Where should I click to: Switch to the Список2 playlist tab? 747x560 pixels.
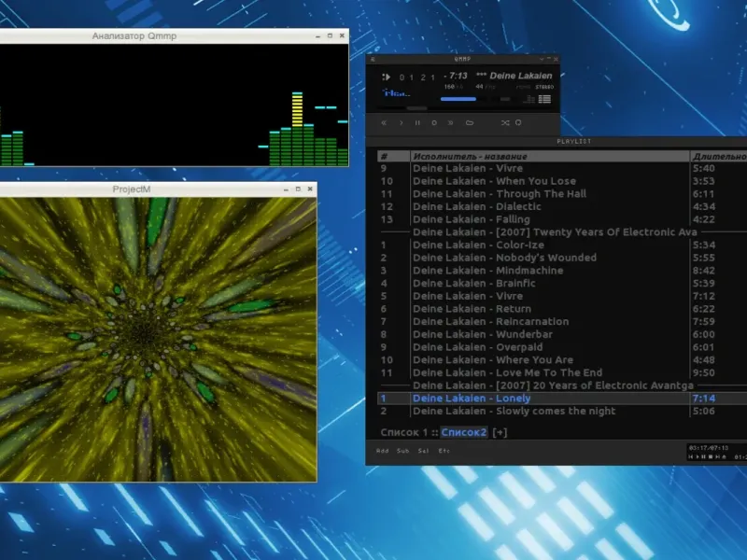[464, 432]
